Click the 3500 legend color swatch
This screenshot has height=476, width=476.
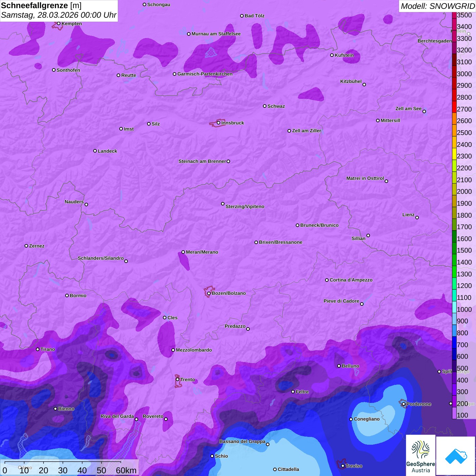[454, 15]
